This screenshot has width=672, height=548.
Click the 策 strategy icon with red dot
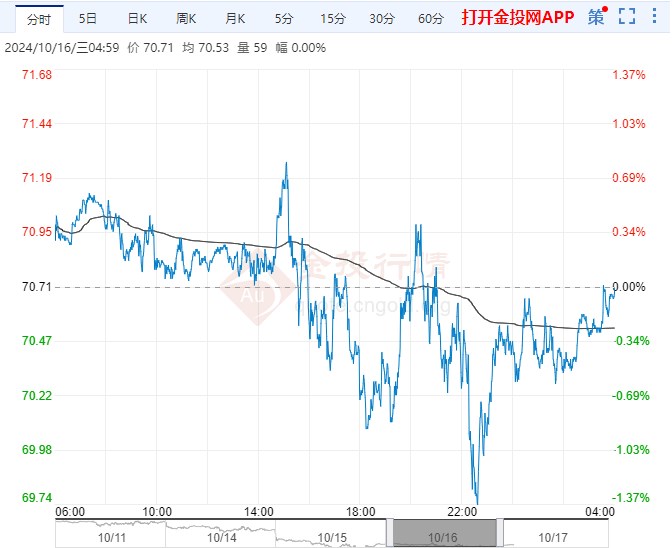click(596, 17)
